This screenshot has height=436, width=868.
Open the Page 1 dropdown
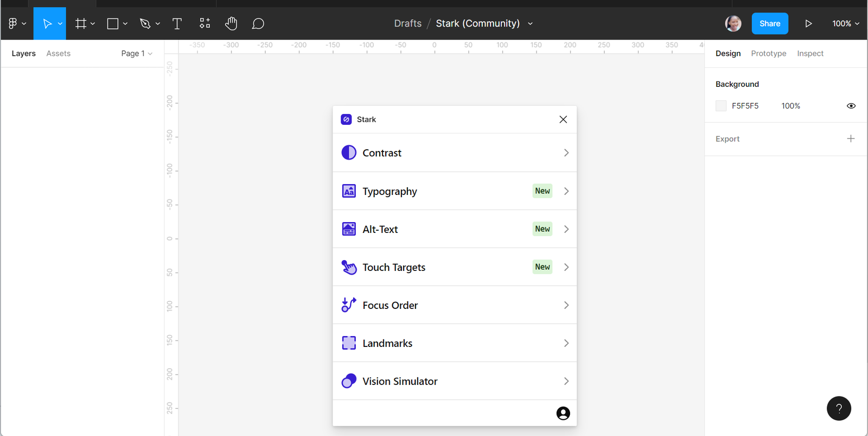pyautogui.click(x=137, y=53)
